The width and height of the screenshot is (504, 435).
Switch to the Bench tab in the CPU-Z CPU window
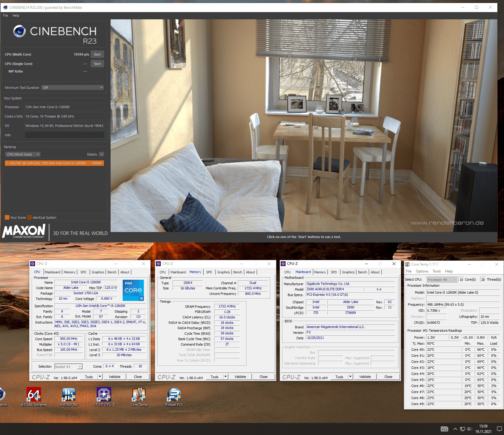point(112,272)
